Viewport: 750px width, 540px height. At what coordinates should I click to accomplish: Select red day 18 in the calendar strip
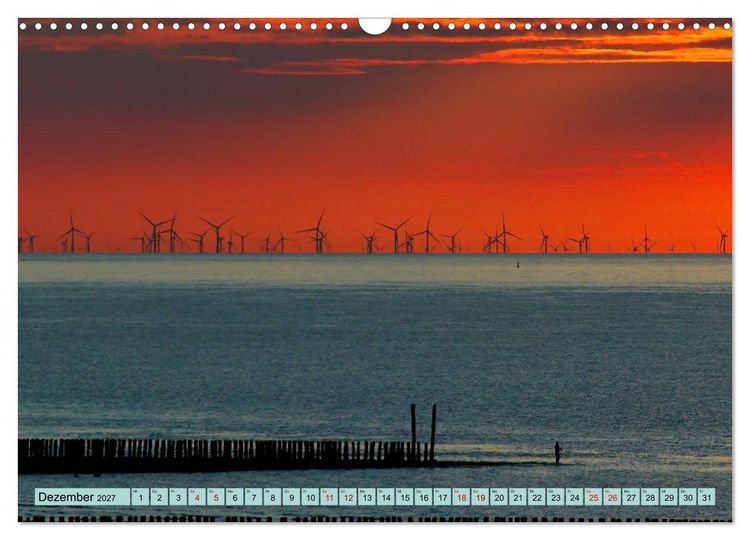tap(461, 497)
